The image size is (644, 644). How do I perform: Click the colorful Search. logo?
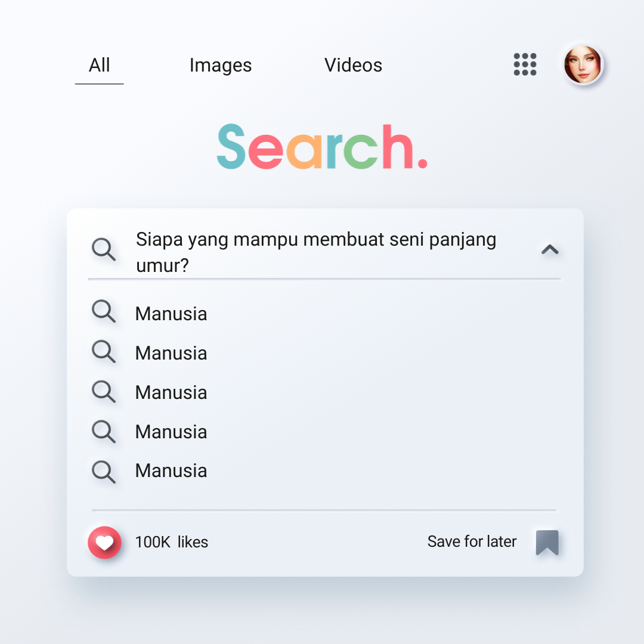(x=322, y=147)
